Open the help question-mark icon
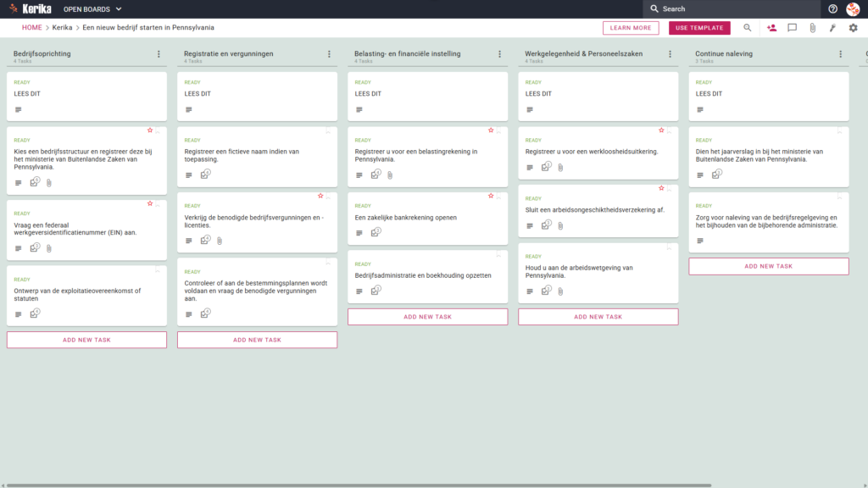868x488 pixels. point(832,8)
